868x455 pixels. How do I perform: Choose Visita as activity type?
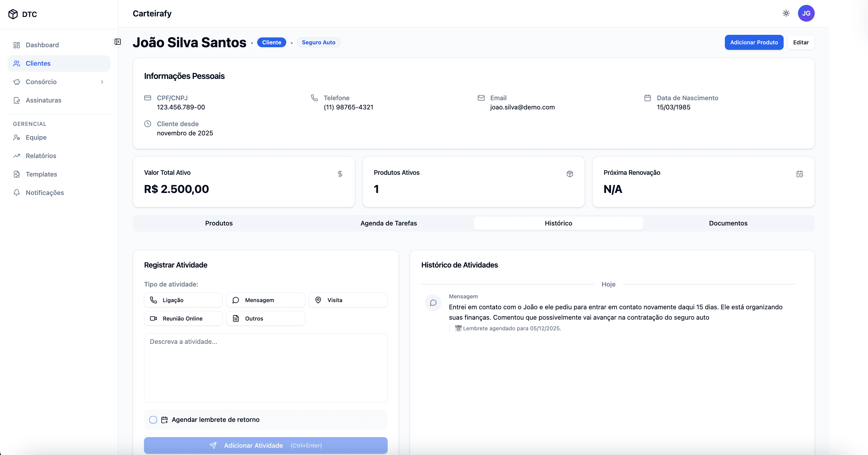tap(348, 300)
